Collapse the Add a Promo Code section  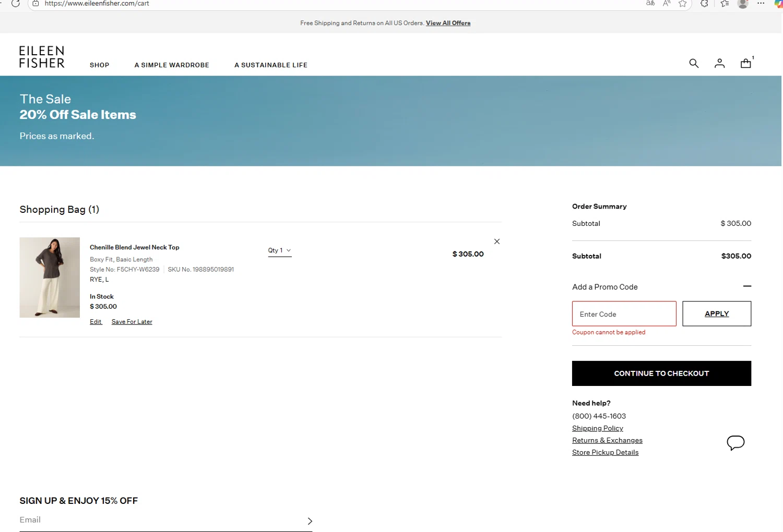point(747,286)
